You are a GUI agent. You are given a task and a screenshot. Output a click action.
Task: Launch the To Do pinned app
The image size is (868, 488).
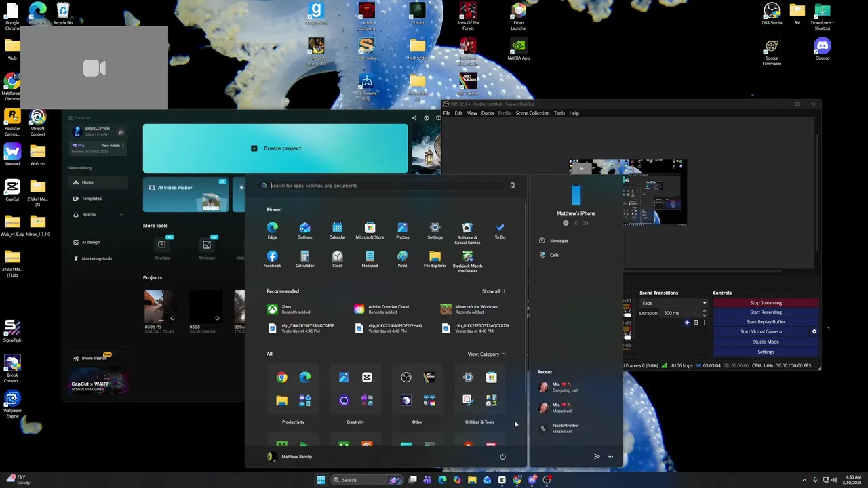500,230
